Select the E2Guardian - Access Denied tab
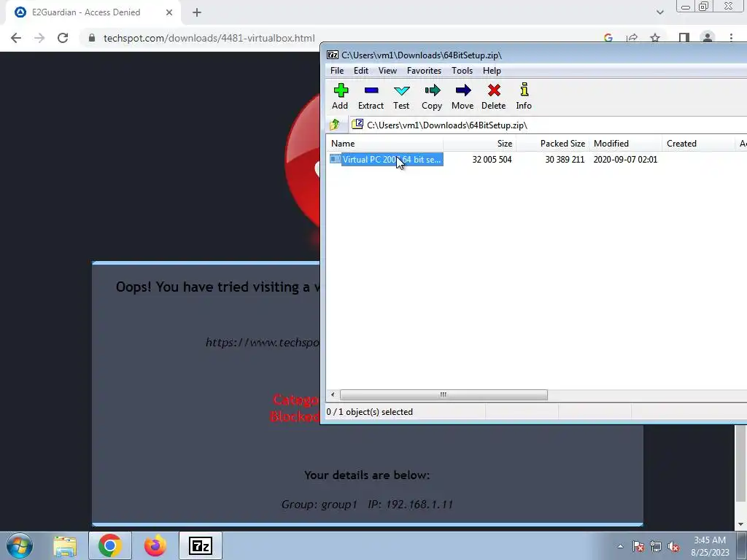This screenshot has height=560, width=747. (x=93, y=12)
